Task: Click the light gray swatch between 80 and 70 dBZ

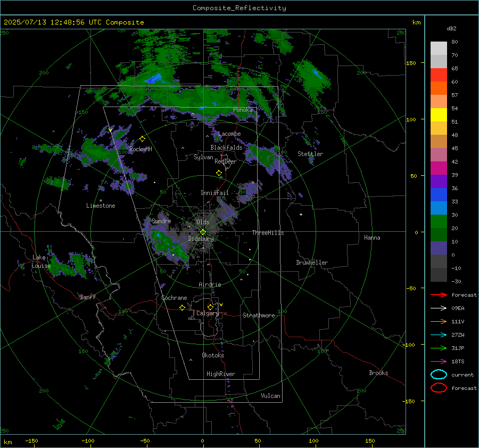Action: (x=439, y=48)
